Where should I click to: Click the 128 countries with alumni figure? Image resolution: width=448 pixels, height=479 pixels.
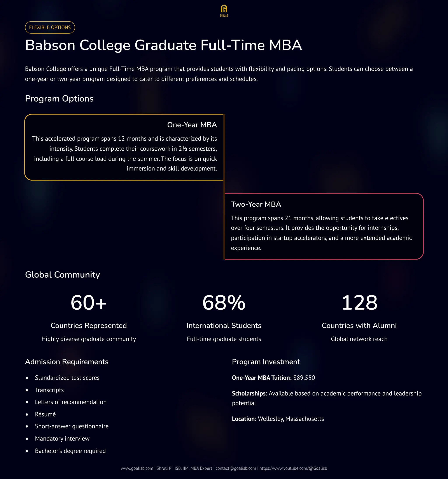359,303
